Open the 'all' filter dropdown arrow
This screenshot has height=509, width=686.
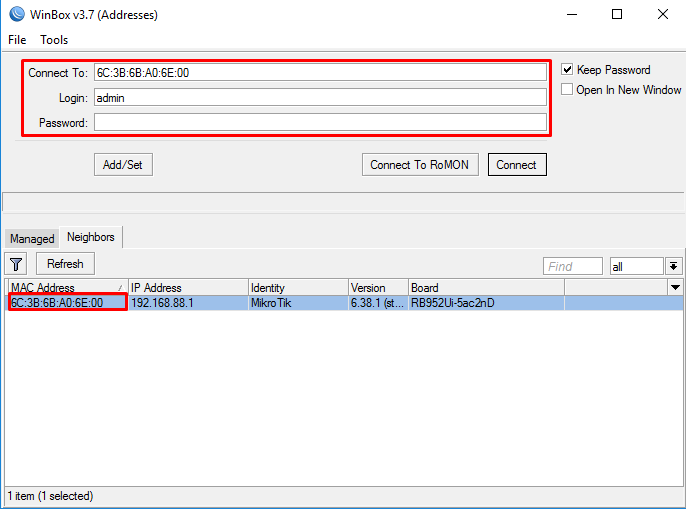(673, 266)
